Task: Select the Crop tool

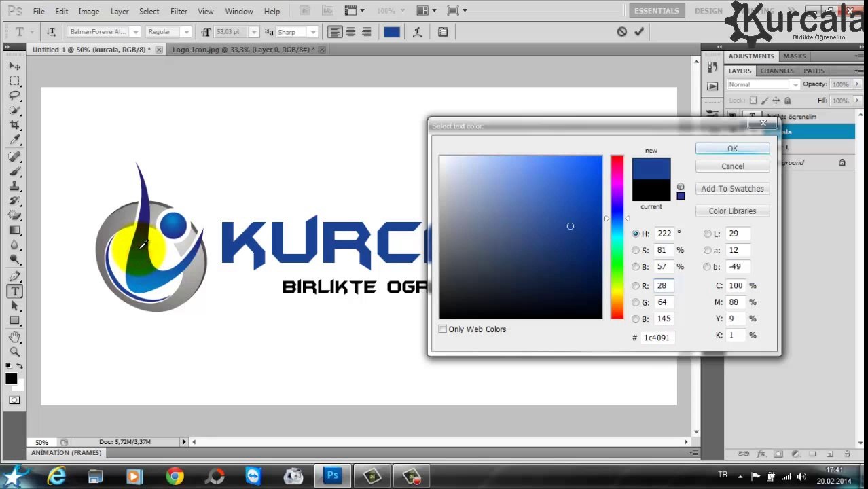Action: point(15,124)
